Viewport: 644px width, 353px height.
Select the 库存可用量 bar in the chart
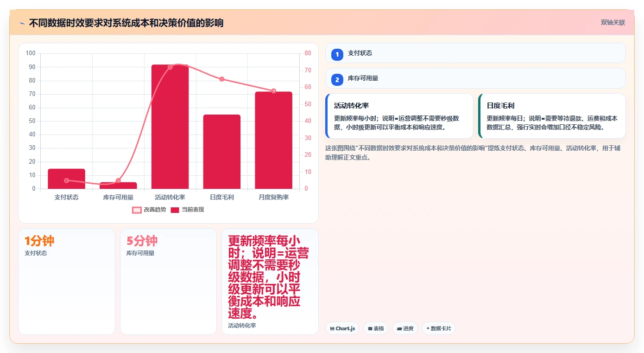[x=118, y=186]
